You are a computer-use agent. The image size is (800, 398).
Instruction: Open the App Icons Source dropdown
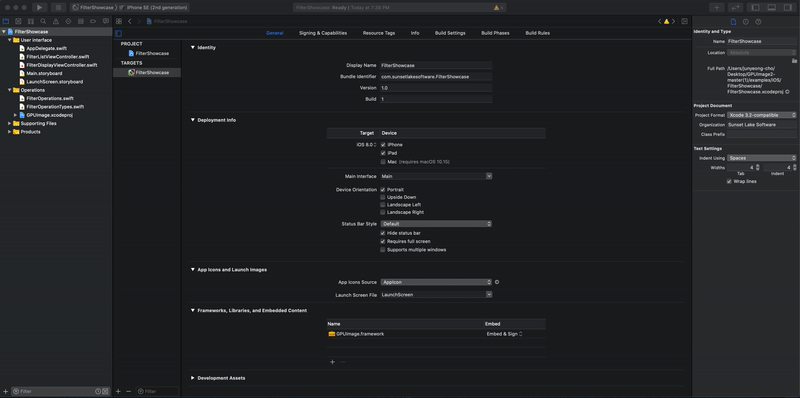click(x=436, y=282)
